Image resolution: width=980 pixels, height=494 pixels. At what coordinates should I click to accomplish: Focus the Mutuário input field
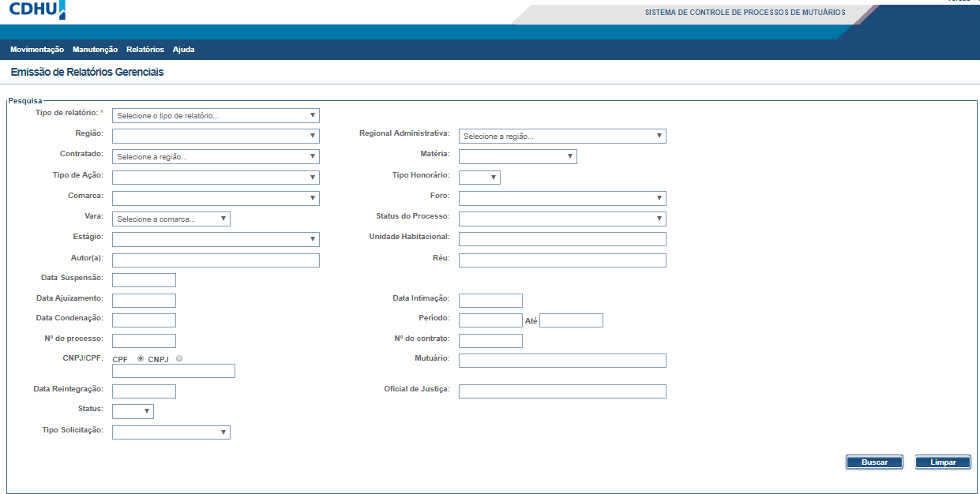pos(562,361)
